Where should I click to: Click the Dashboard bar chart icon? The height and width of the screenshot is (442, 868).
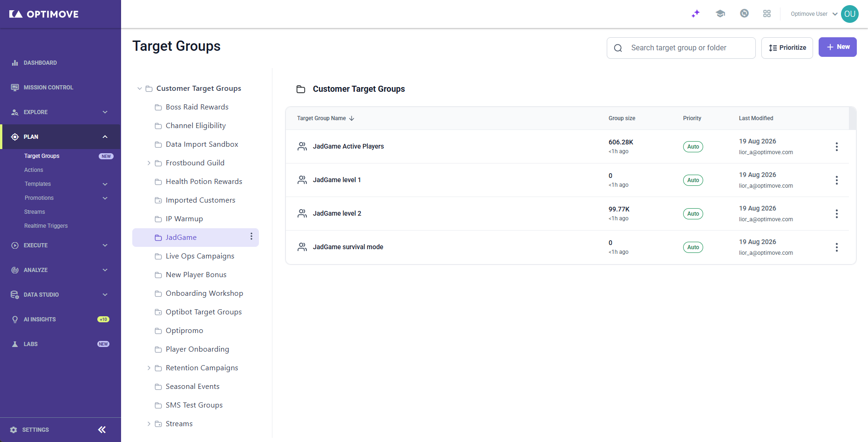pyautogui.click(x=15, y=62)
